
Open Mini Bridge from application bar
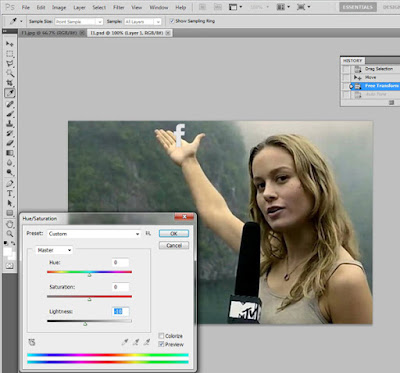click(218, 7)
